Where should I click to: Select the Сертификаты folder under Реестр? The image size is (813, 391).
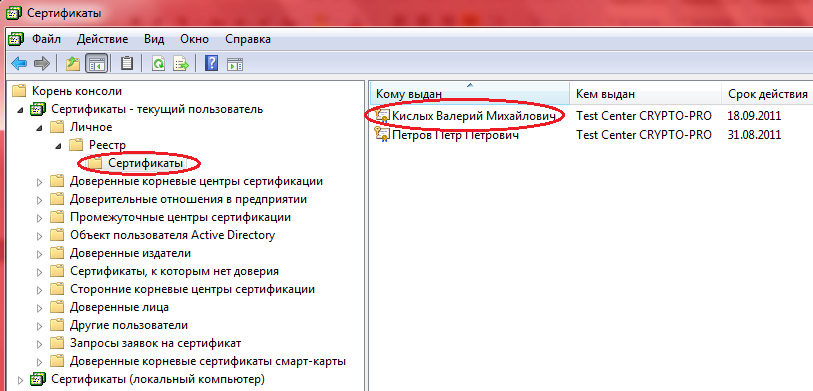coord(145,163)
